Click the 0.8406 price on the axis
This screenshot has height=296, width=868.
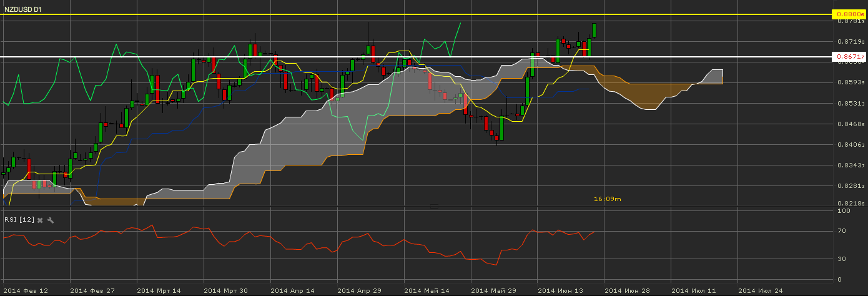point(849,145)
